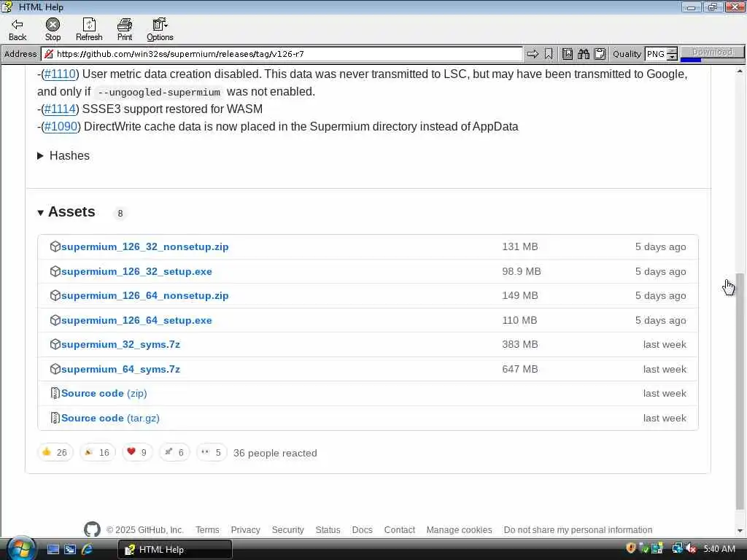Download supermium_126_64_setup.exe
Screen dimensions: 747x560
coord(136,321)
